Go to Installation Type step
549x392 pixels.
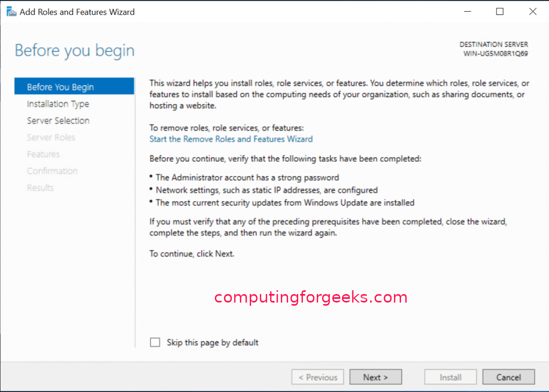pos(58,104)
